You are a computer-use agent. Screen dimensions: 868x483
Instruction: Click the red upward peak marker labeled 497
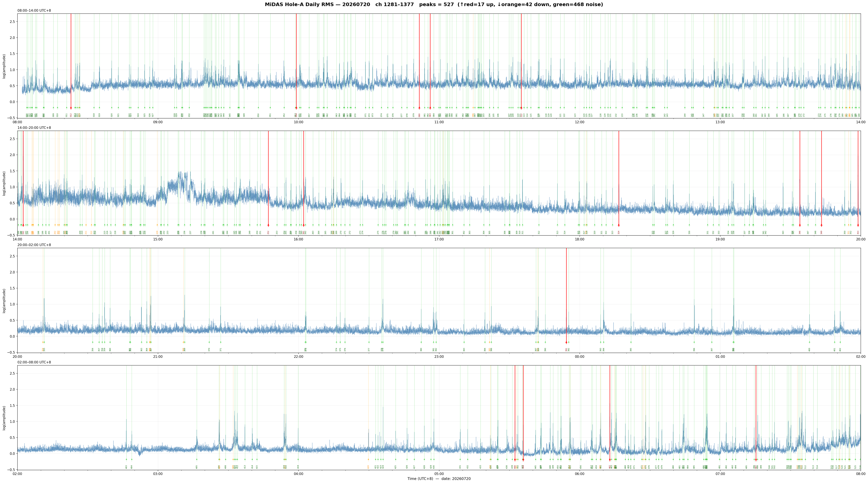[x=756, y=459]
